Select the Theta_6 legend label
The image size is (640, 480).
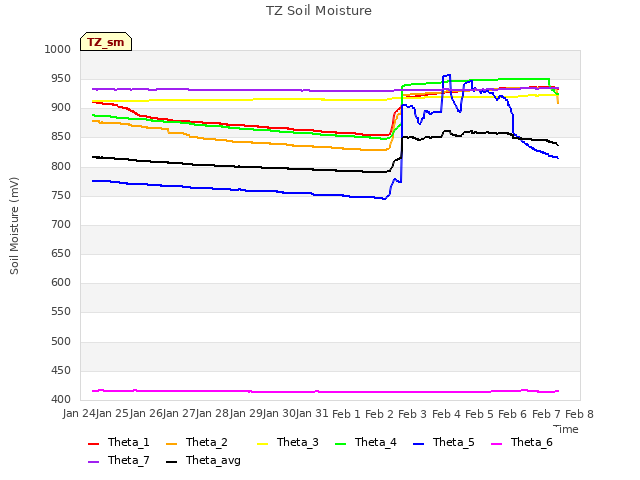pyautogui.click(x=531, y=442)
